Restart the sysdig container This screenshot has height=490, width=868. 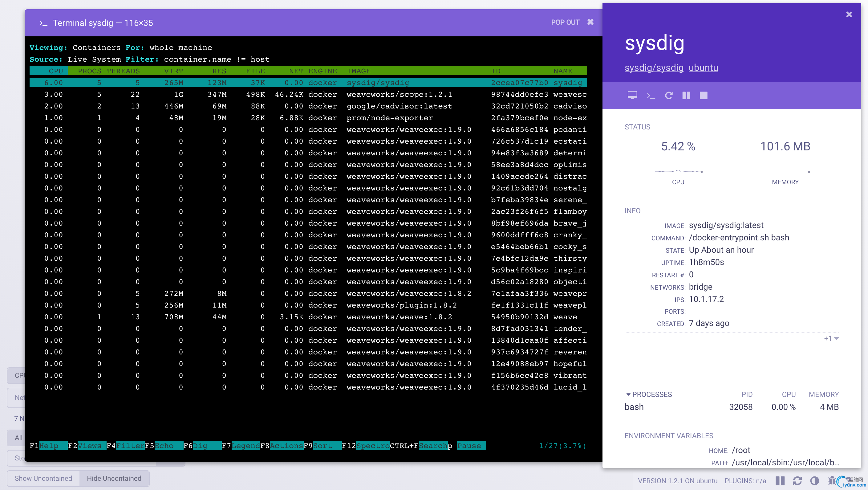(x=668, y=96)
